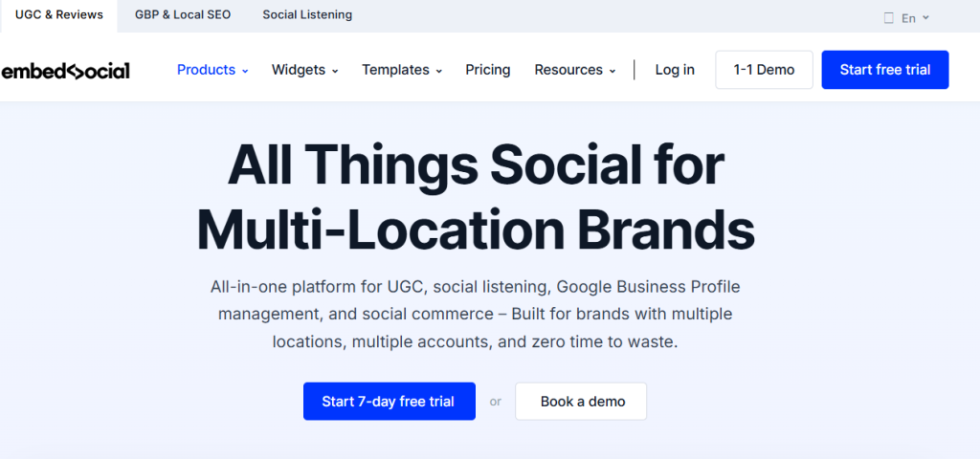
Task: Open the Products menu label
Action: point(206,70)
